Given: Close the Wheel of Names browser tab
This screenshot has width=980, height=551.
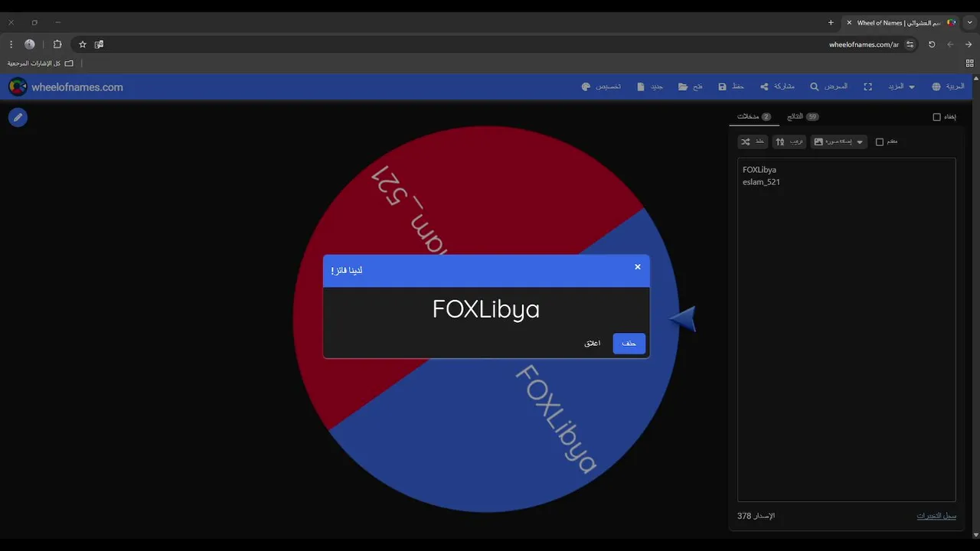Looking at the screenshot, I should (x=849, y=23).
